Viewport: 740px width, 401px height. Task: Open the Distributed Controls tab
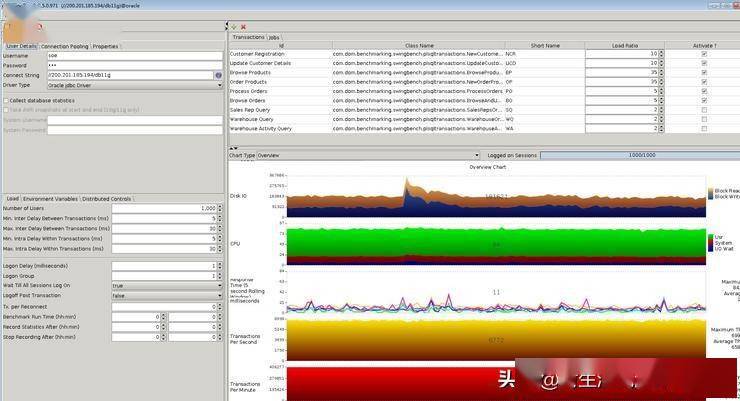tap(107, 199)
